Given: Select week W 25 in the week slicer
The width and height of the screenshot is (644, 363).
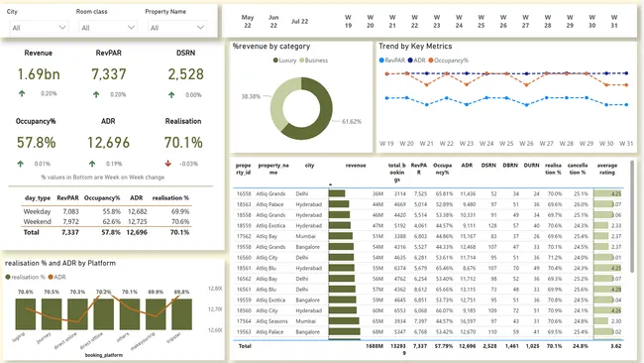Looking at the screenshot, I should tap(481, 22).
